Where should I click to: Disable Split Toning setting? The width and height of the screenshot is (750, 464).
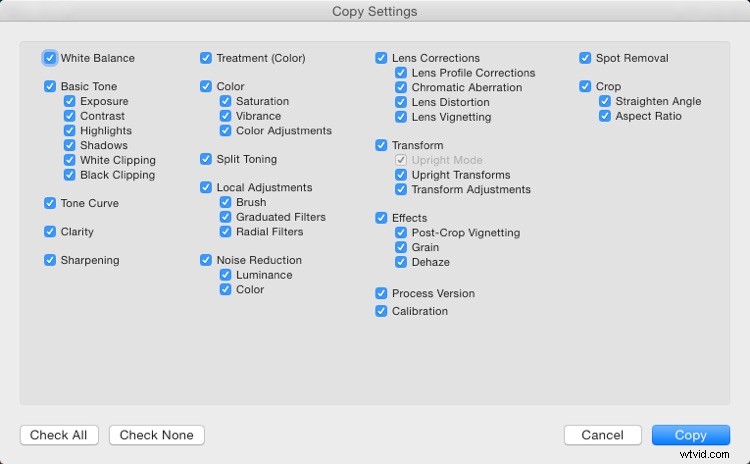click(206, 159)
